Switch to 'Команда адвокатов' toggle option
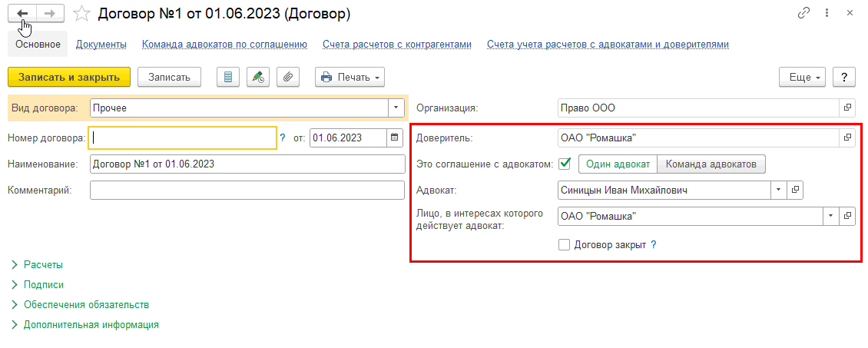The width and height of the screenshot is (868, 348). click(711, 164)
